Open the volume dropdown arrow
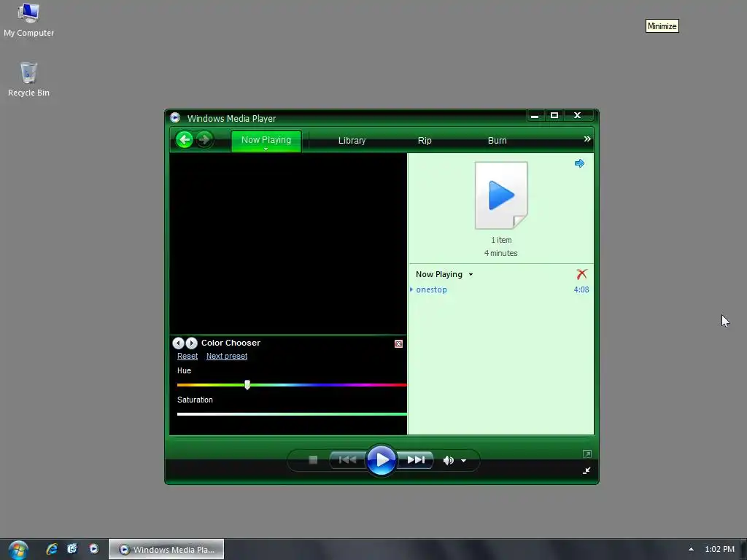Screen dimensions: 747x560 click(x=463, y=461)
